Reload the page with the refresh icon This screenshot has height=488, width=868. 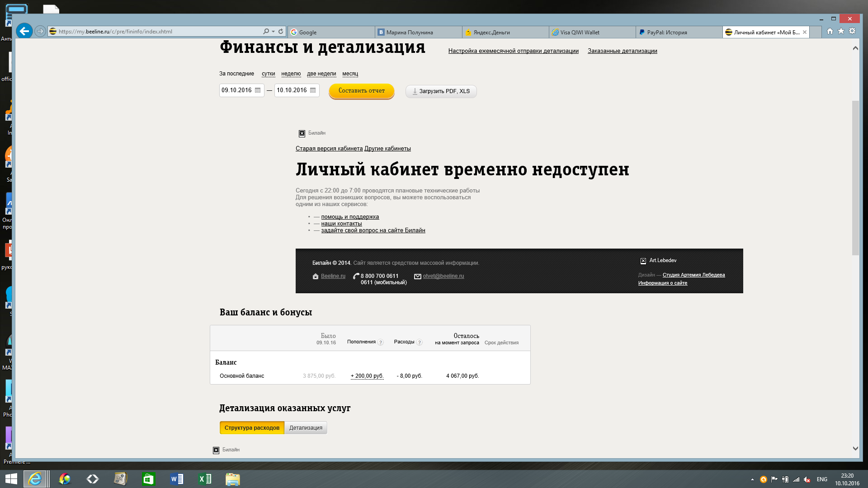(x=281, y=32)
